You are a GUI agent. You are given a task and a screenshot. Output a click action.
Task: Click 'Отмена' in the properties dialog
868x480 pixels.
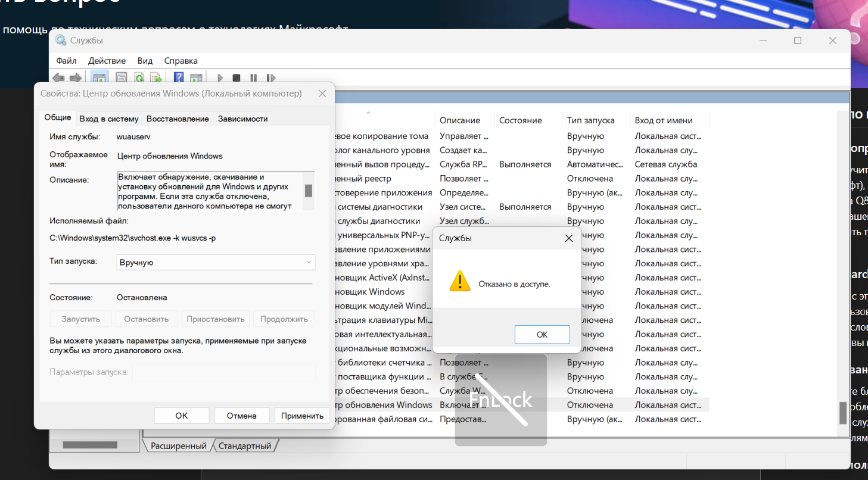(242, 416)
